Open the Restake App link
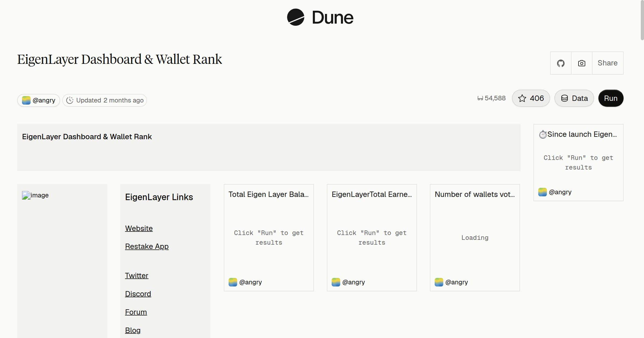 [x=147, y=246]
